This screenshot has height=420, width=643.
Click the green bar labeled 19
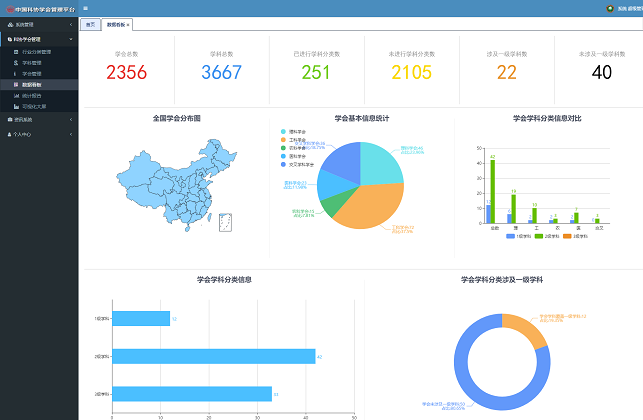[x=513, y=209]
